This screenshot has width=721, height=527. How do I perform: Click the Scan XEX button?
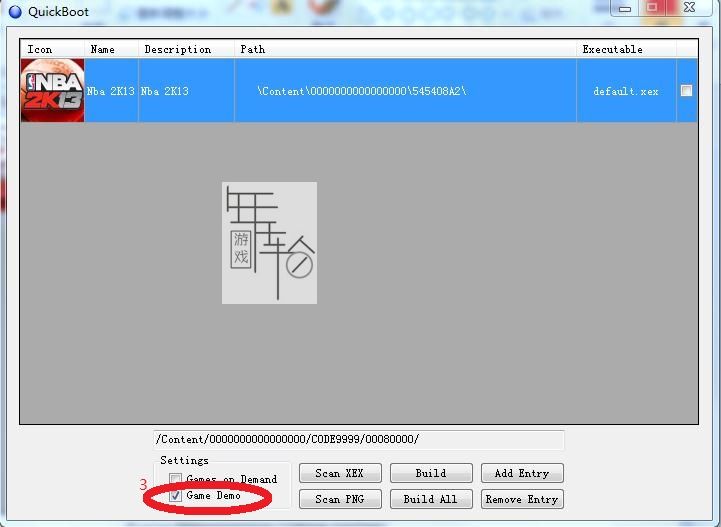click(340, 473)
